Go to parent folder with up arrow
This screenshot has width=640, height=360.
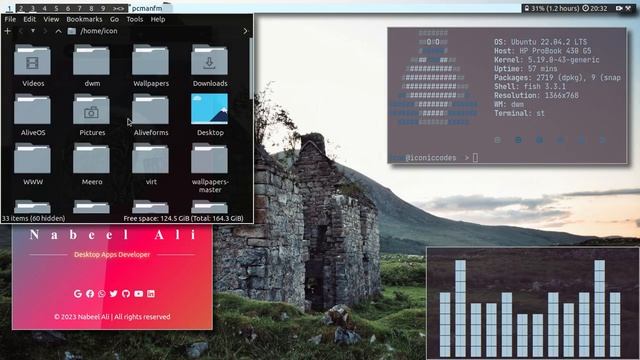pyautogui.click(x=58, y=31)
